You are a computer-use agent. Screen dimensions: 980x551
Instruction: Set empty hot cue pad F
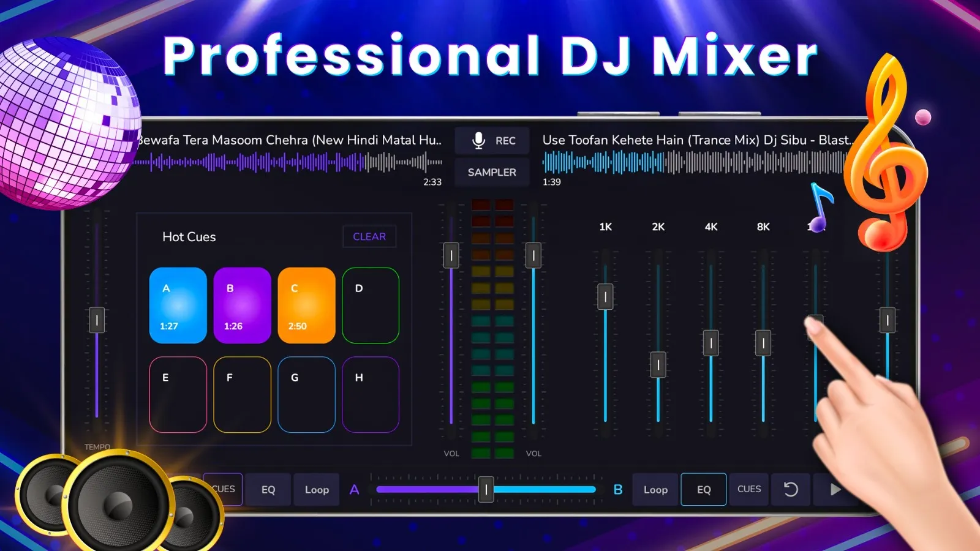tap(243, 394)
